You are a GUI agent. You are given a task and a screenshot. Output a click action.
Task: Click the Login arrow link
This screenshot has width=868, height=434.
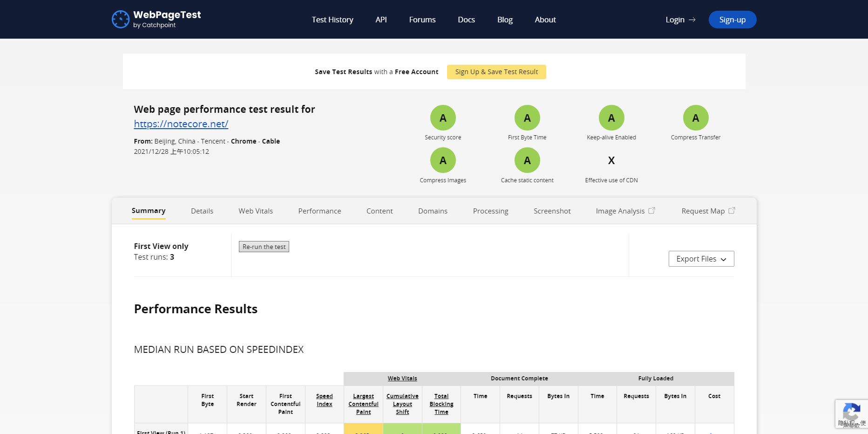(680, 20)
